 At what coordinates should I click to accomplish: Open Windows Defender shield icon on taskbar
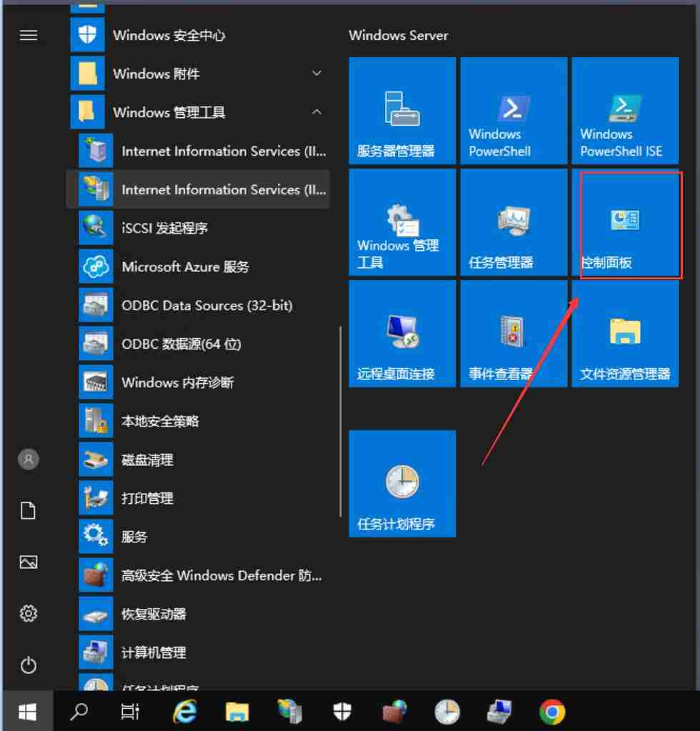coord(341,712)
